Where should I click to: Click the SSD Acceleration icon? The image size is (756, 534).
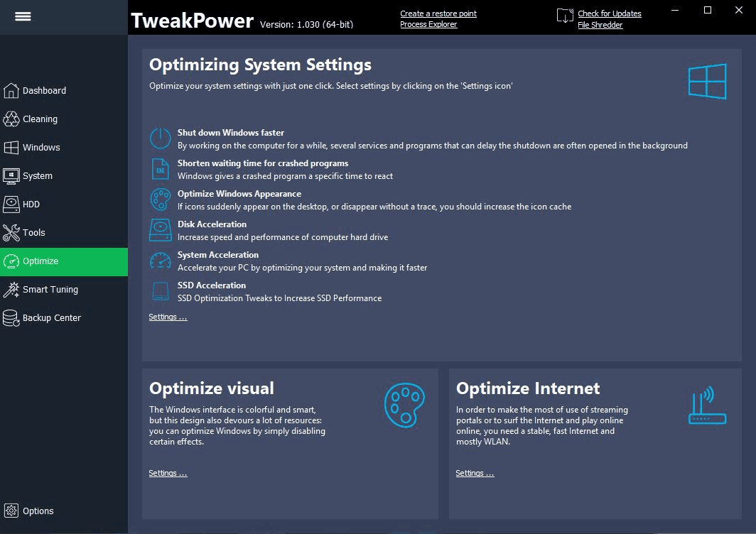pos(160,291)
